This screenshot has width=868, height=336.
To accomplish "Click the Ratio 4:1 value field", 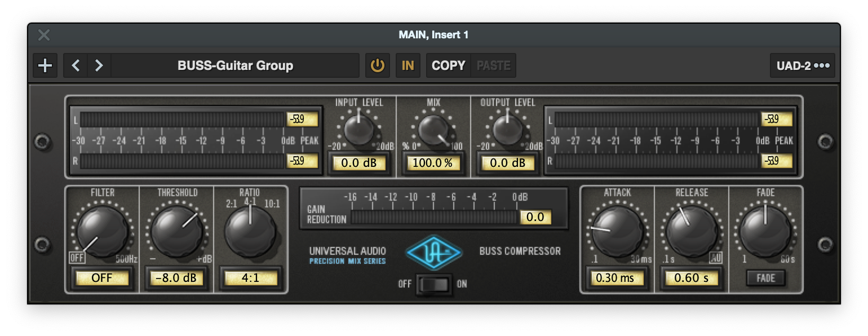I will [x=250, y=278].
